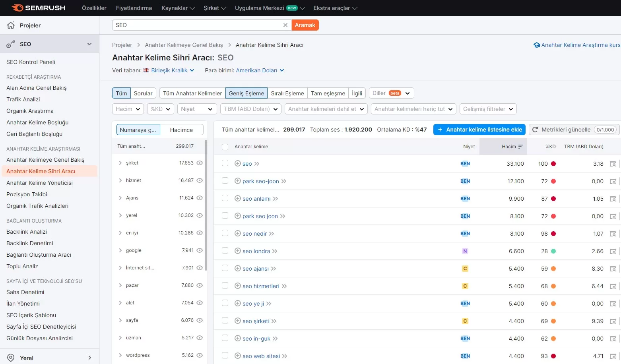Click add icon beside seo londra
Viewport: 621px width, 364px height.
(x=238, y=251)
